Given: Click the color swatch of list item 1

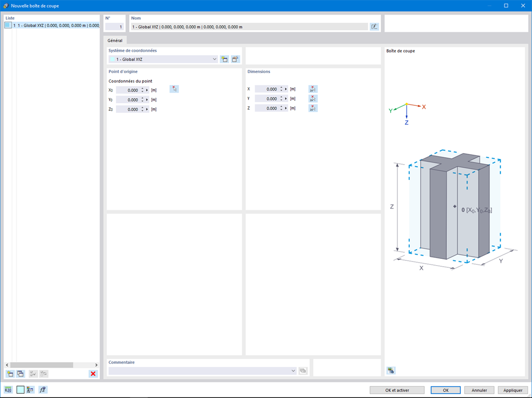Looking at the screenshot, I should 8,25.
